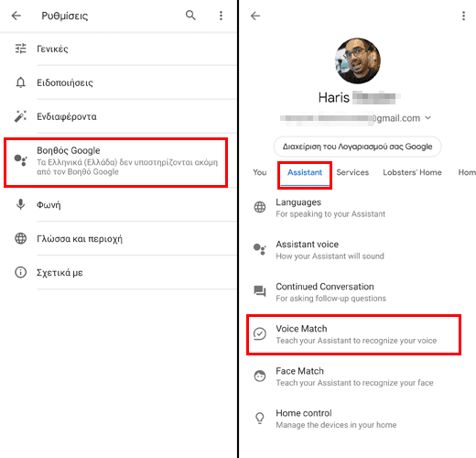Select the Lobsters' Home tab
476x458 pixels.
[x=412, y=172]
